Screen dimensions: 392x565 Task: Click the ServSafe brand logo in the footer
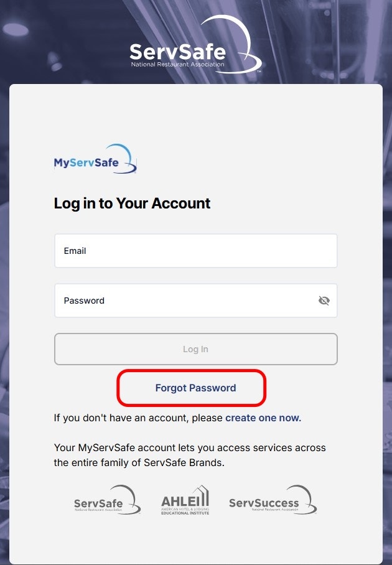pos(106,500)
